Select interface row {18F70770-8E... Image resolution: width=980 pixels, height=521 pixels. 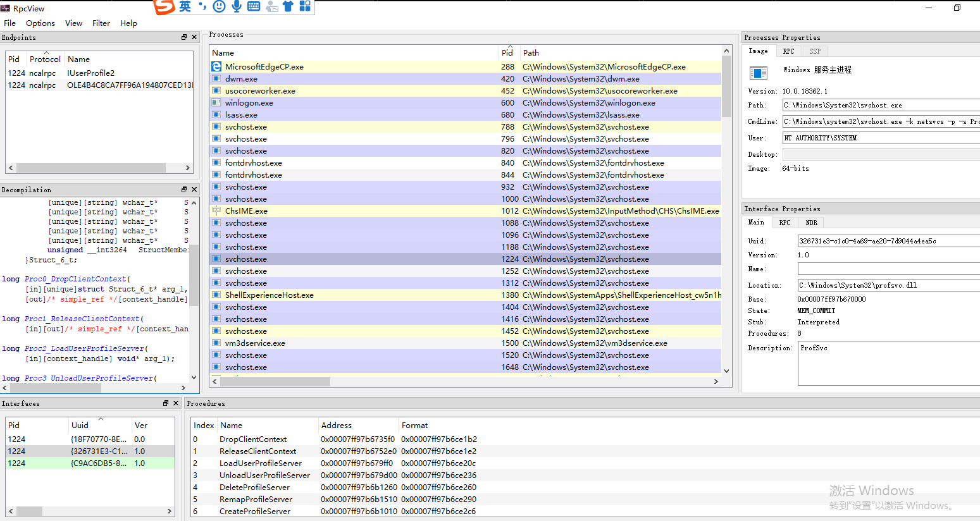point(90,439)
